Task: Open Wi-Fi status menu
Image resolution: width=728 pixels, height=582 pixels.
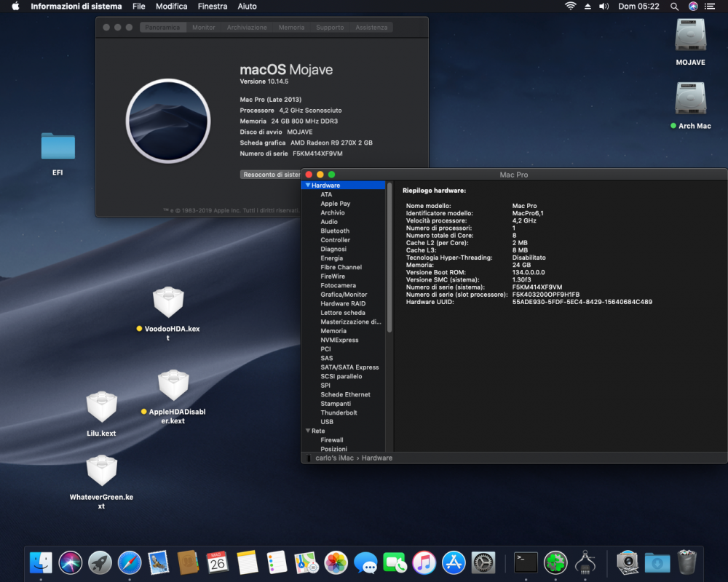Action: pos(570,6)
